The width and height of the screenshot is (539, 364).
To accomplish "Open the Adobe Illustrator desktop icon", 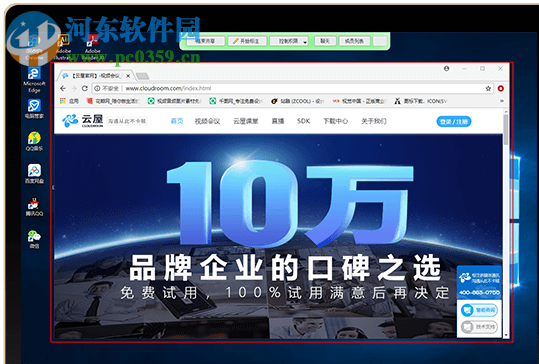I will tap(64, 47).
